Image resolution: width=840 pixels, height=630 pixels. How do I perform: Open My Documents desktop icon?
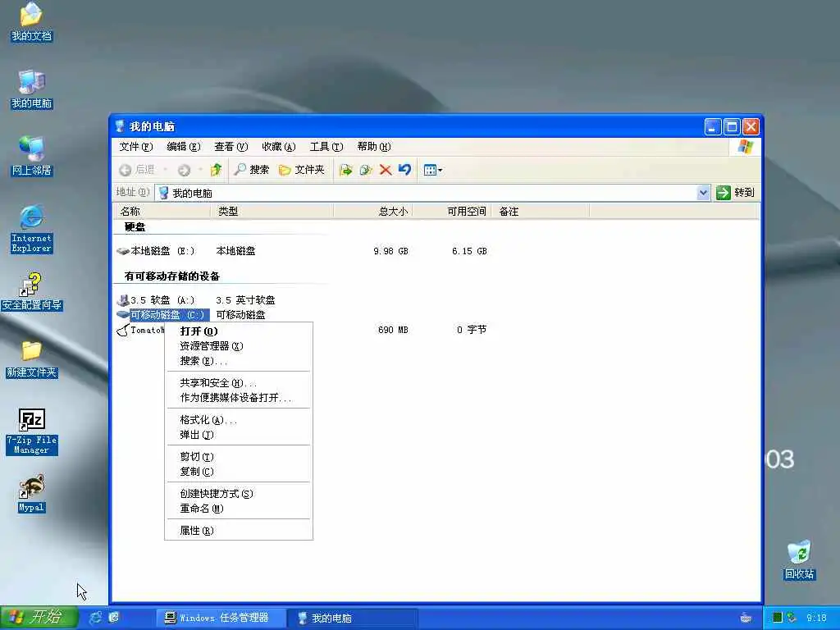pyautogui.click(x=31, y=22)
